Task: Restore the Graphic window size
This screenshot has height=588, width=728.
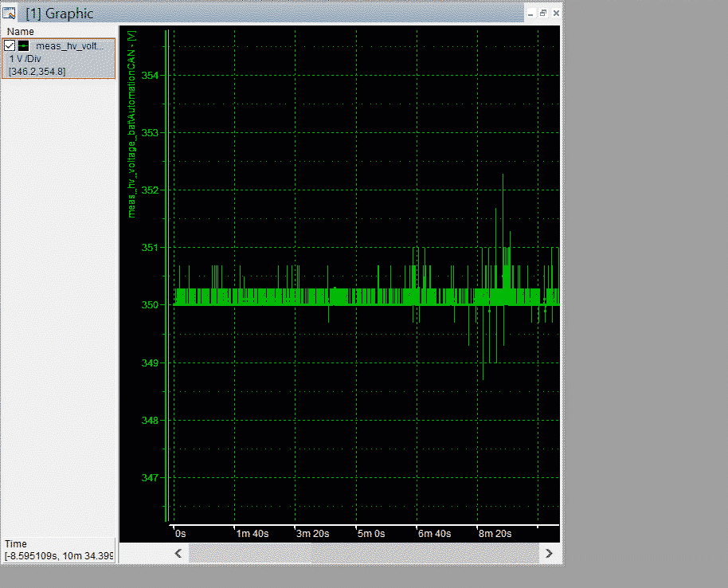Action: click(x=542, y=13)
